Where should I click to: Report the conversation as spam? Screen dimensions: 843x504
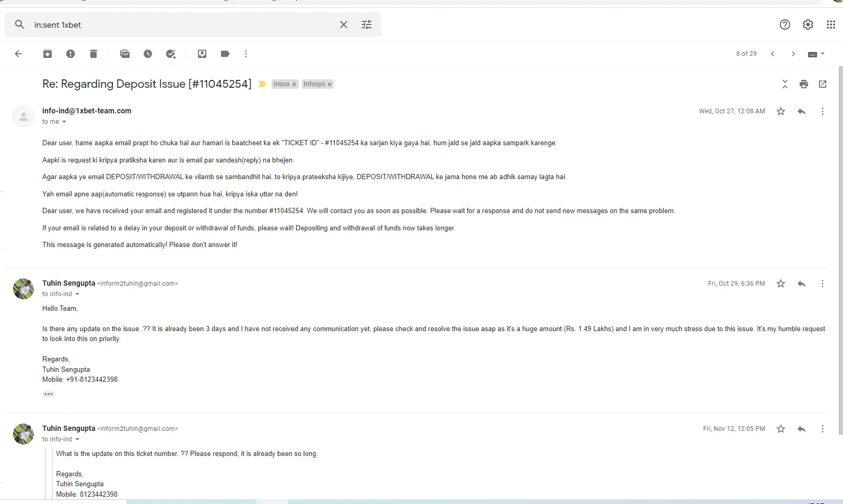pos(71,54)
